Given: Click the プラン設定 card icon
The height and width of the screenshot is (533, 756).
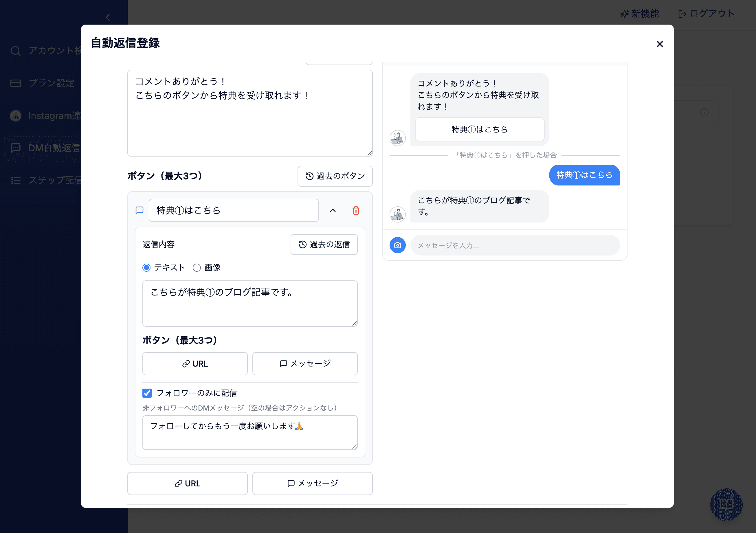Looking at the screenshot, I should [15, 83].
